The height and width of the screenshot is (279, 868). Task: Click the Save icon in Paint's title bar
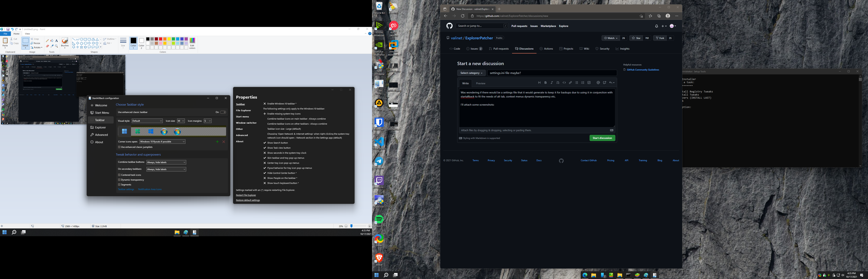pos(8,29)
